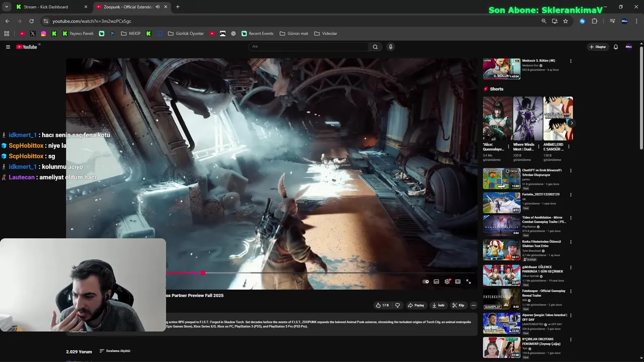Open Günlük Oyunlar bookmarks folder
This screenshot has width=644, height=362.
click(x=186, y=34)
